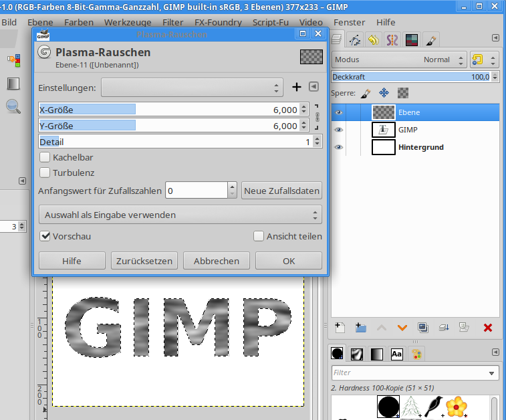Open the Einstellungen presets dropdown
This screenshot has height=420, width=506.
coord(192,87)
